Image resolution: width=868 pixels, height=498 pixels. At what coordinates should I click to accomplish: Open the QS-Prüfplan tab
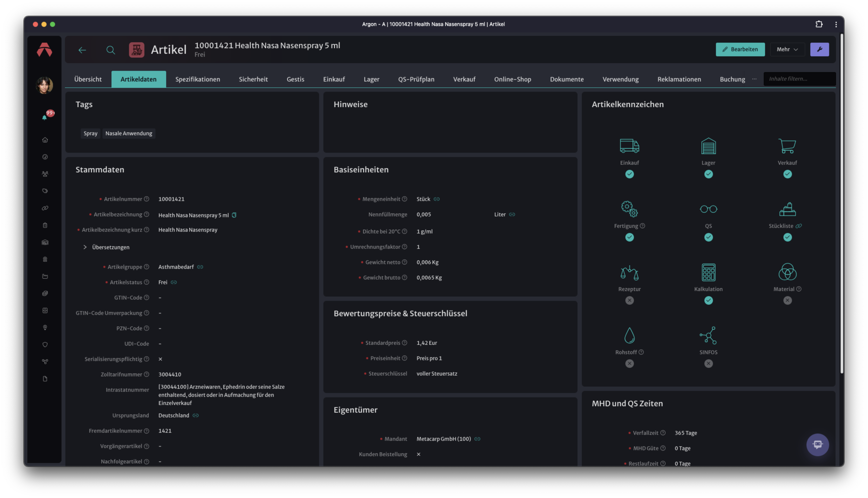[416, 79]
